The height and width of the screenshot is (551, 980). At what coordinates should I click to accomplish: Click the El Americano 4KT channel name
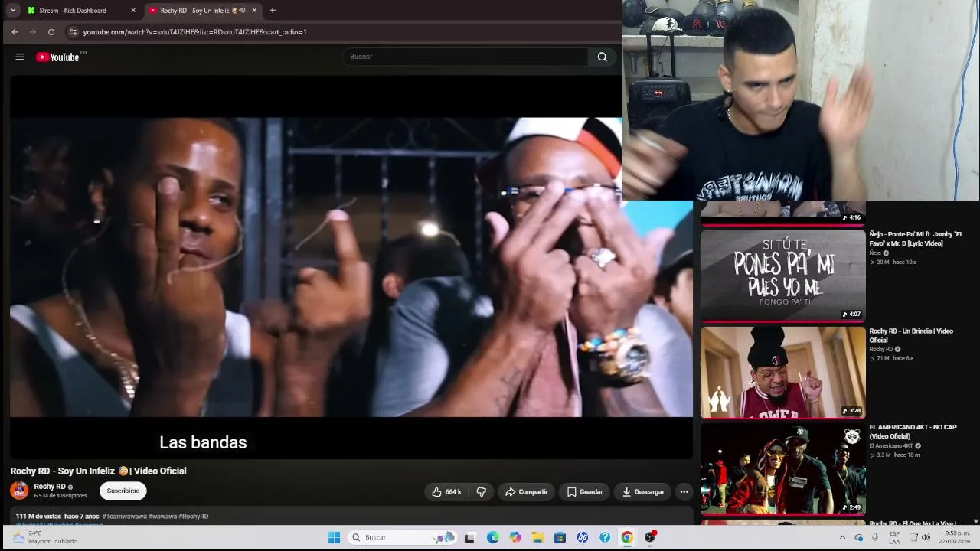(x=891, y=446)
